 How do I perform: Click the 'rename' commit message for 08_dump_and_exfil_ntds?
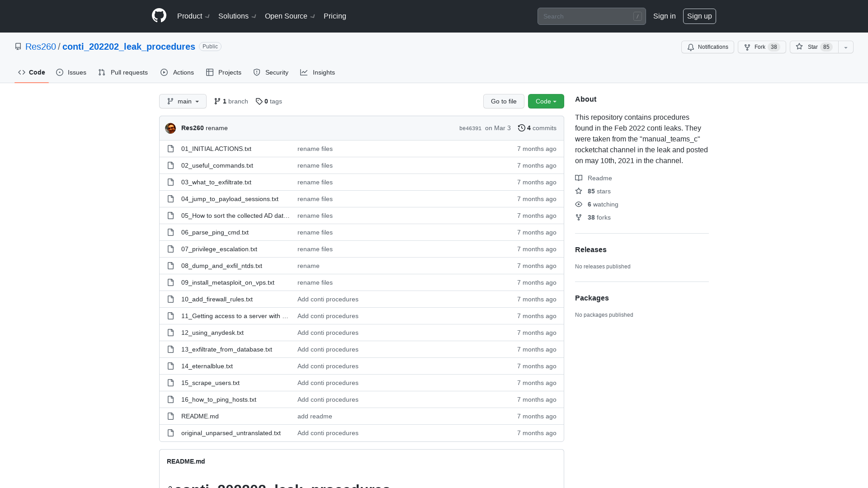[308, 266]
